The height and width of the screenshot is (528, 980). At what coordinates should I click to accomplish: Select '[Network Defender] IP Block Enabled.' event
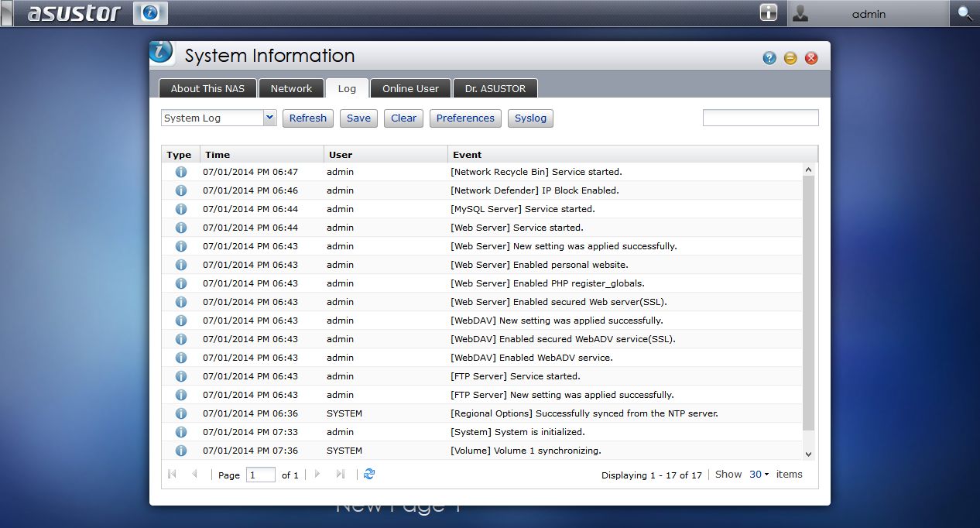pos(535,190)
